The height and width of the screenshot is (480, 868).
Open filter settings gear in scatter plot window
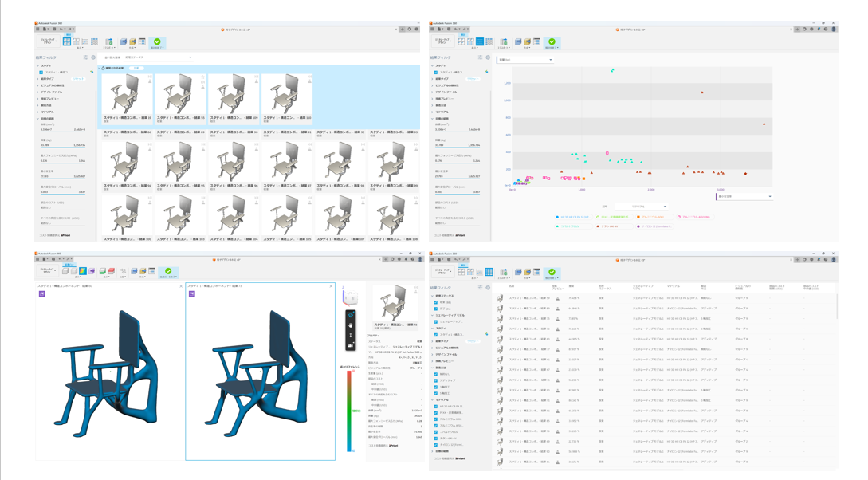tap(488, 57)
